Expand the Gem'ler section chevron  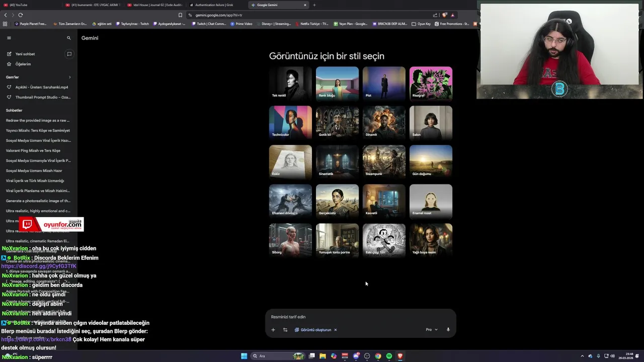pyautogui.click(x=69, y=77)
